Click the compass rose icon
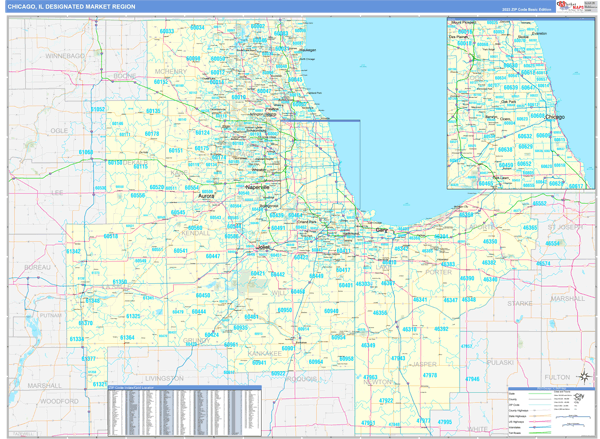The image size is (600, 439). point(585,377)
